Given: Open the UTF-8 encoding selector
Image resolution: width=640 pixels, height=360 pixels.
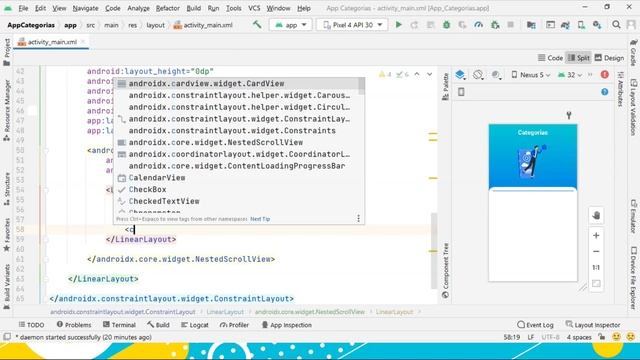Looking at the screenshot, I should [550, 337].
